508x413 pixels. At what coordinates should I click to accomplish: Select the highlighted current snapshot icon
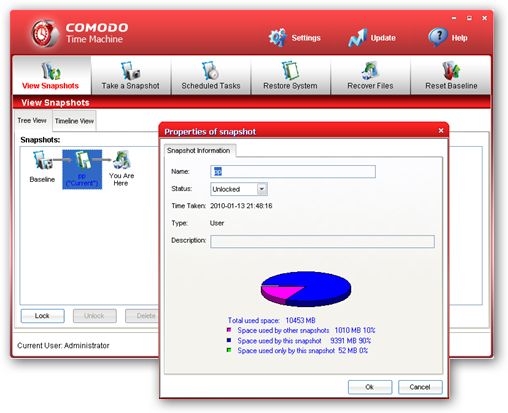[x=82, y=161]
